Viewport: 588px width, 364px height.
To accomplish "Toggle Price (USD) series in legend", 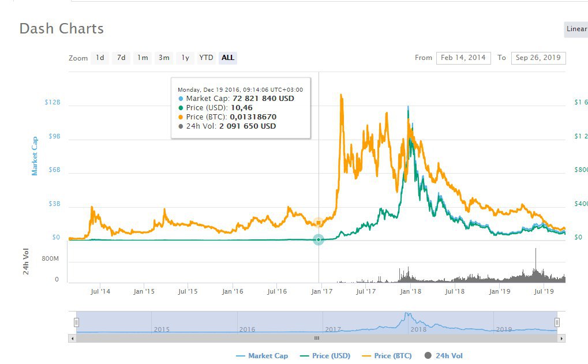I will tap(325, 355).
